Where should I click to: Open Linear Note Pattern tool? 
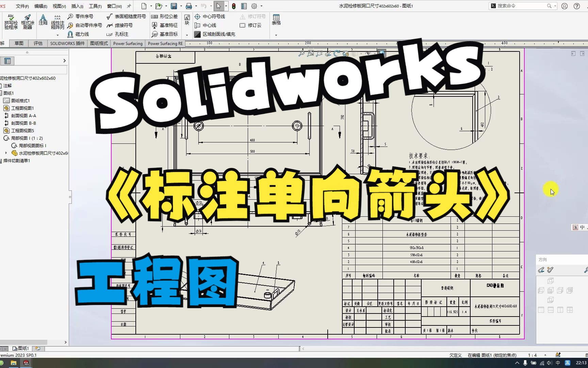click(58, 22)
